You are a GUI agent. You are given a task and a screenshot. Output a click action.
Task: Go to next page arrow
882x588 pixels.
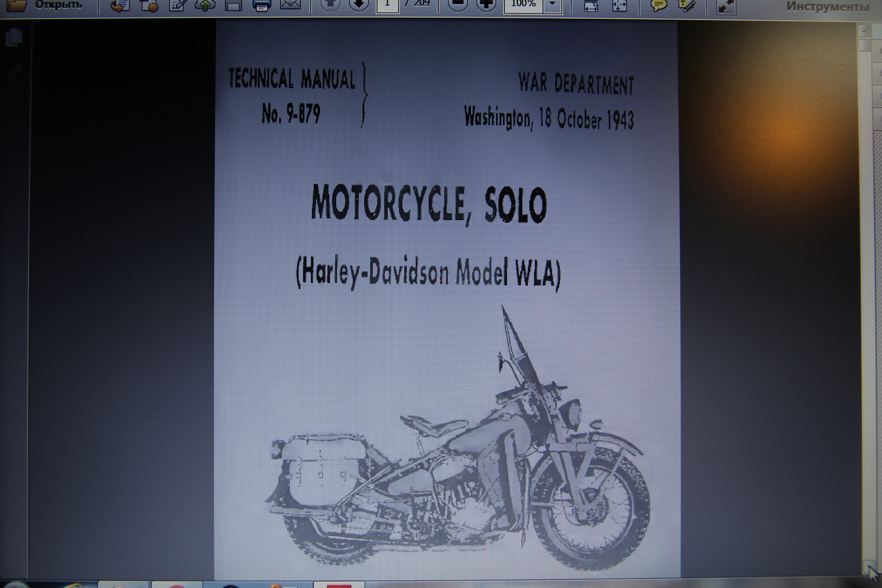(x=359, y=5)
